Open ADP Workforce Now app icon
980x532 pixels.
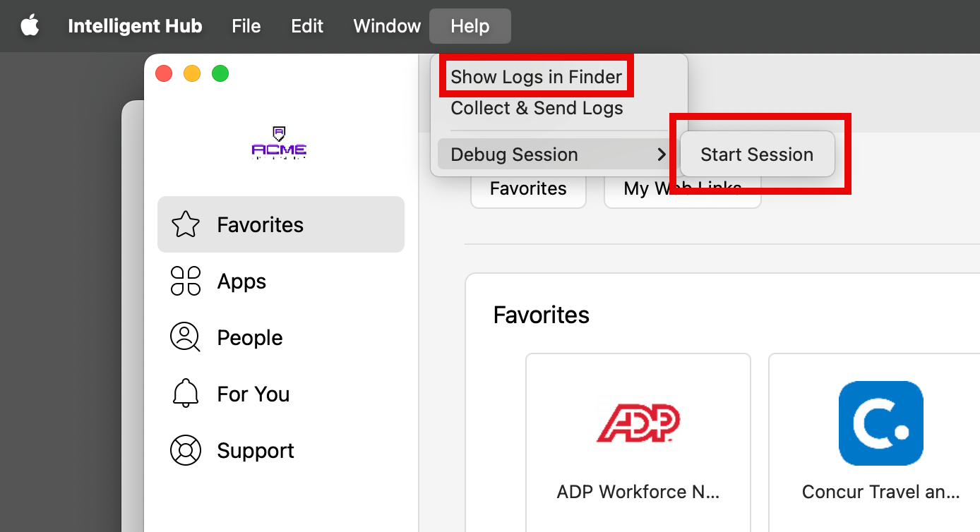[638, 423]
